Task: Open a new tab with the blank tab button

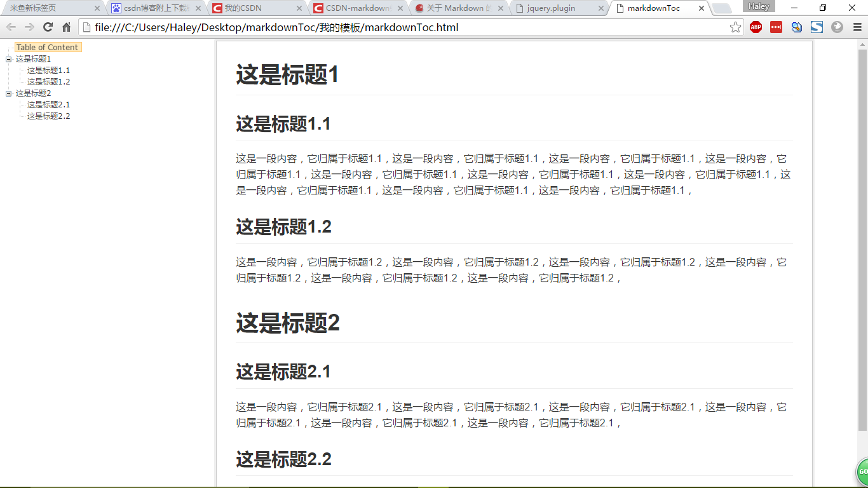Action: point(722,9)
